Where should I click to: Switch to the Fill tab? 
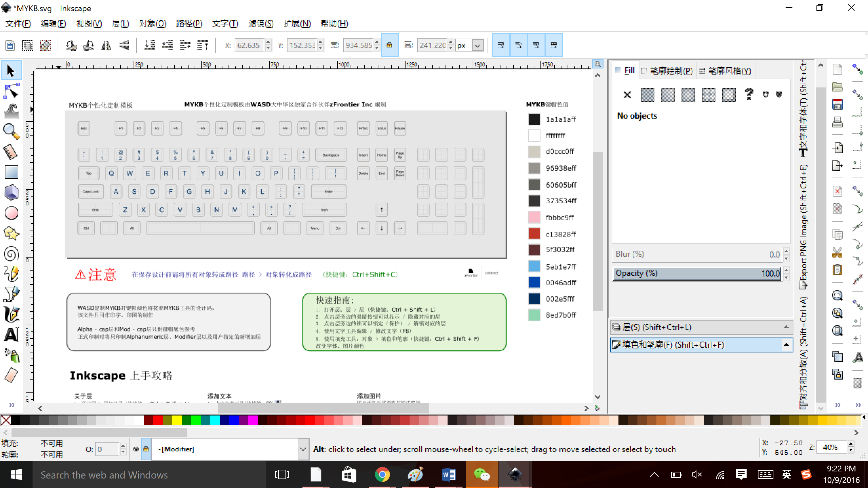(626, 70)
